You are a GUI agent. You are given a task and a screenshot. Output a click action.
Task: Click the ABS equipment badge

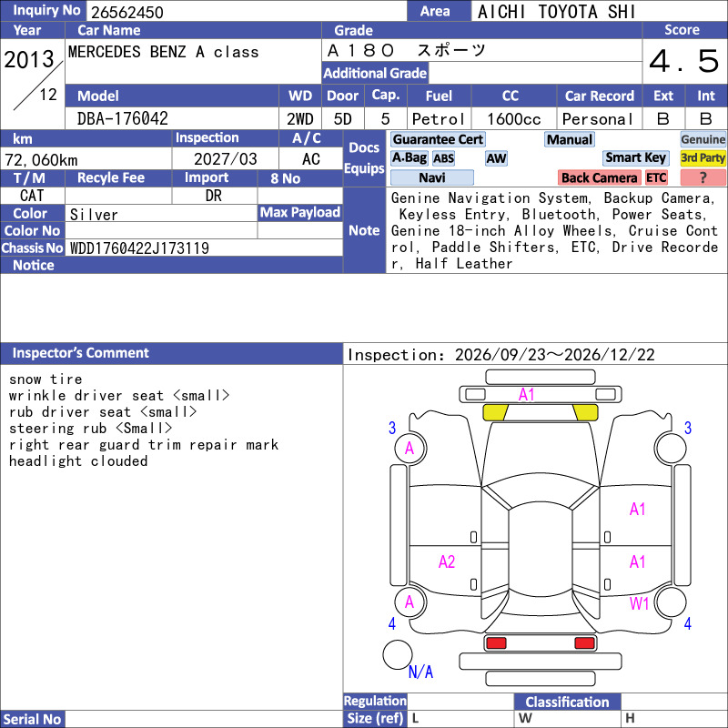[x=443, y=158]
